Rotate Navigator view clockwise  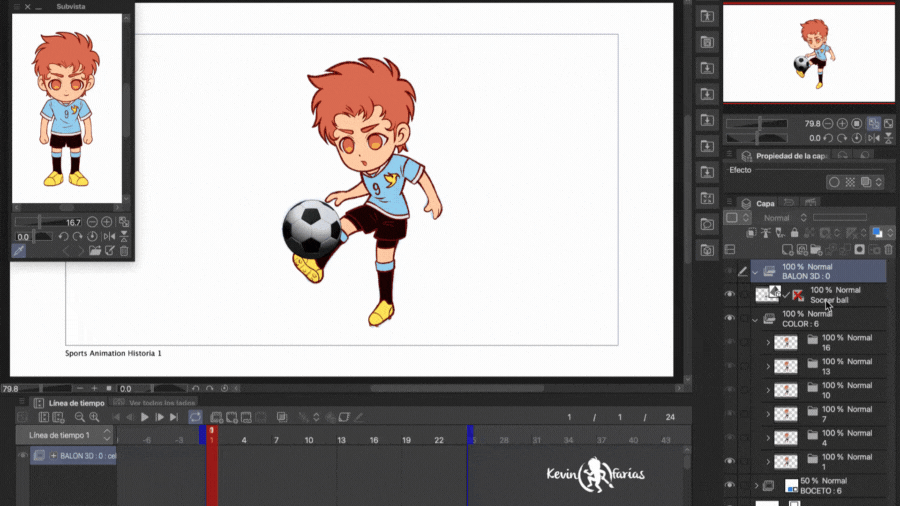point(842,138)
